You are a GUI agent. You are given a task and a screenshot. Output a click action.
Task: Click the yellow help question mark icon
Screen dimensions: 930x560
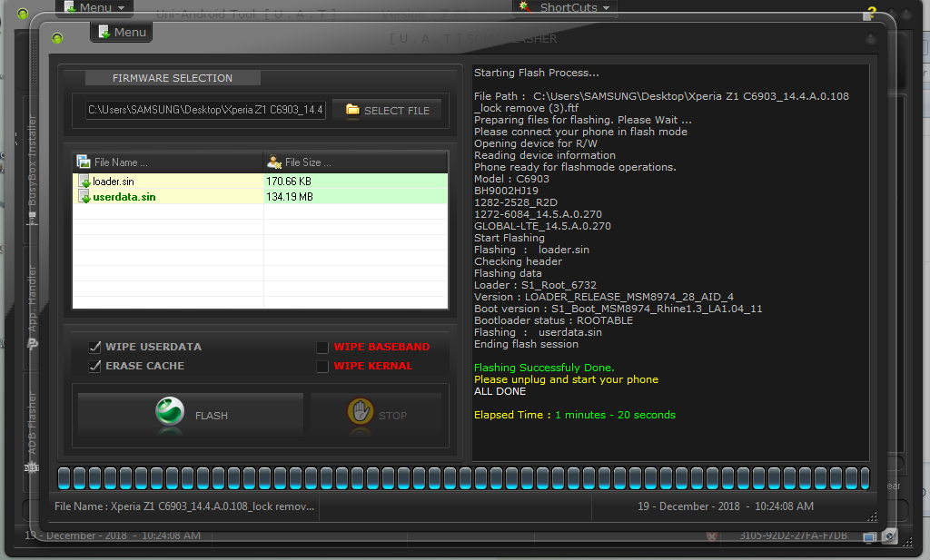871,13
